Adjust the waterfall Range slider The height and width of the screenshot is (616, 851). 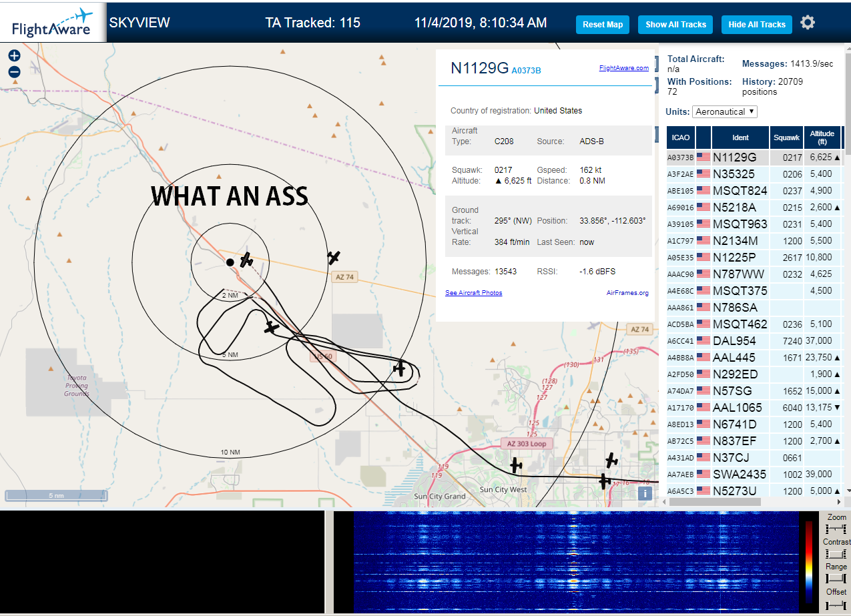836,579
